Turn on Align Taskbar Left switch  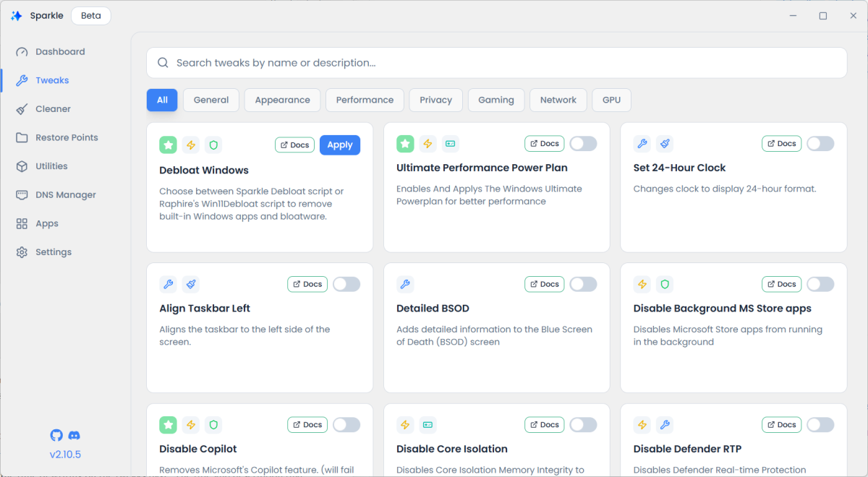coord(346,285)
